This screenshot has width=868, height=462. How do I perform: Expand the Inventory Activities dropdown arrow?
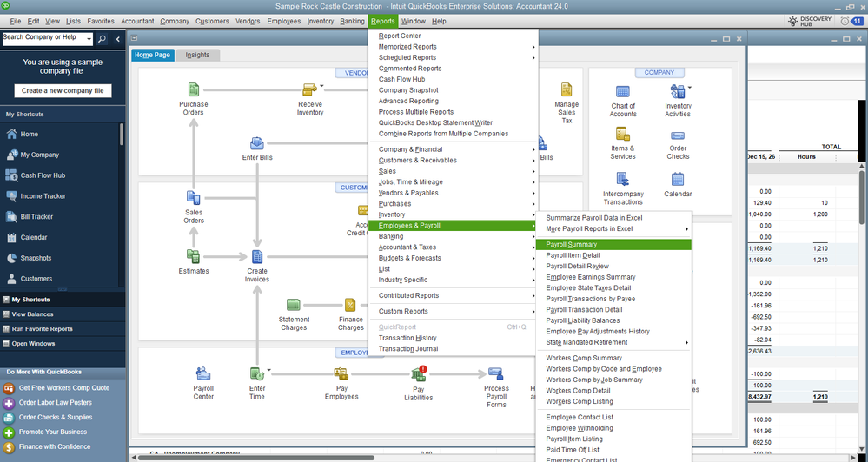(690, 88)
